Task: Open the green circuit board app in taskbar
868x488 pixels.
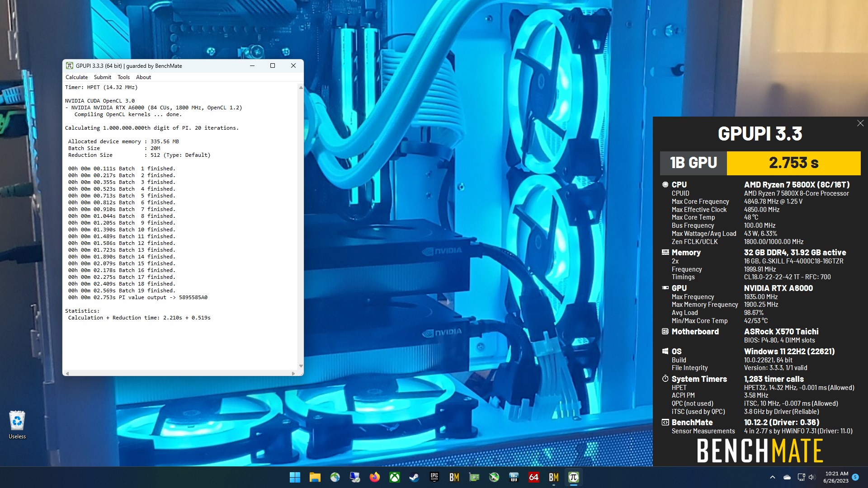Action: [x=474, y=477]
